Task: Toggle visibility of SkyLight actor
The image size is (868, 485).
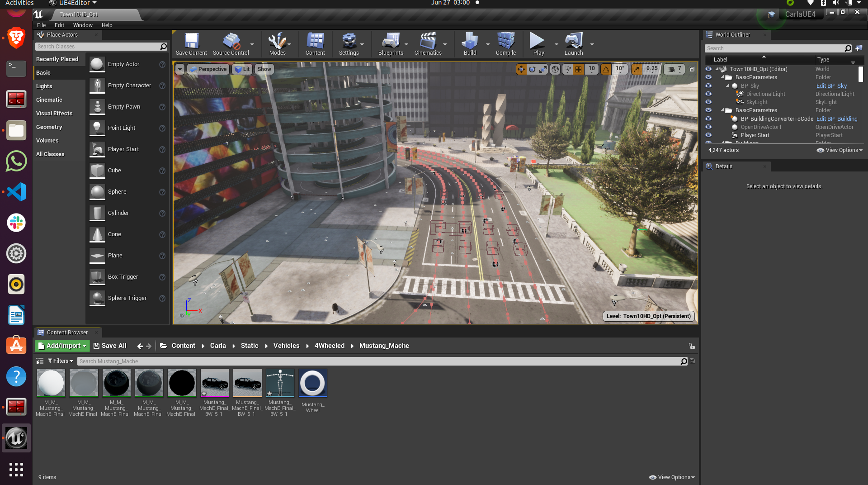Action: click(708, 102)
